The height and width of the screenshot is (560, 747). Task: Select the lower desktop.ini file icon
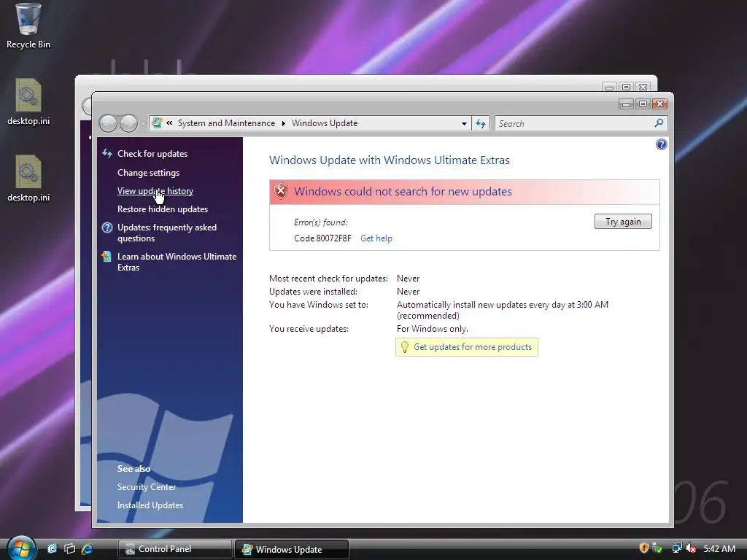[28, 178]
